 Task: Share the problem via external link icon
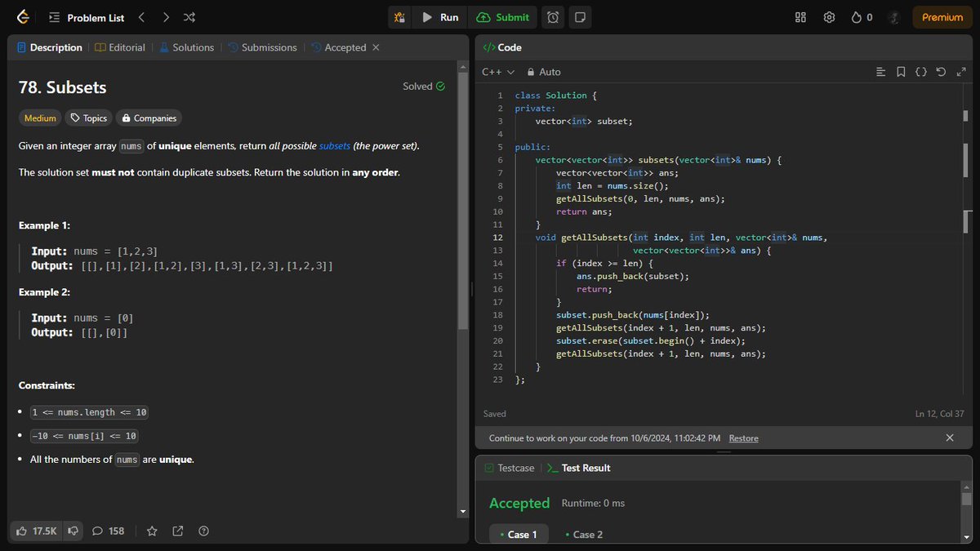(x=178, y=531)
